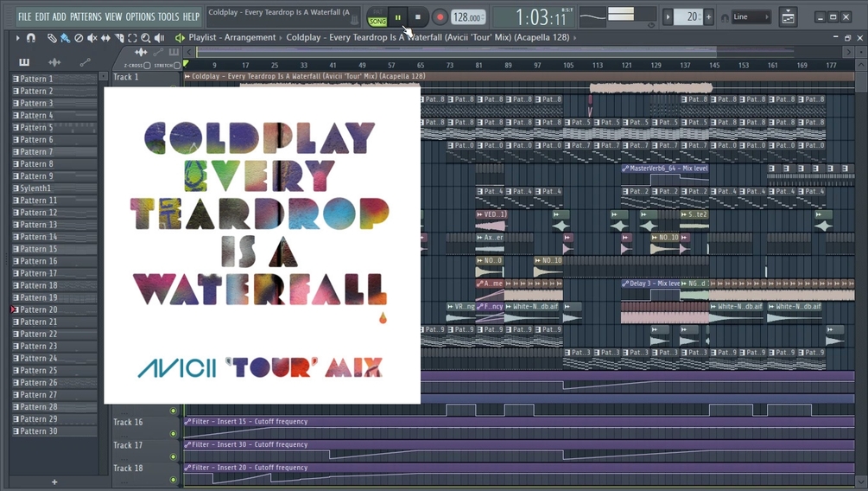Open the FILE menu
This screenshot has height=491, width=868.
24,16
